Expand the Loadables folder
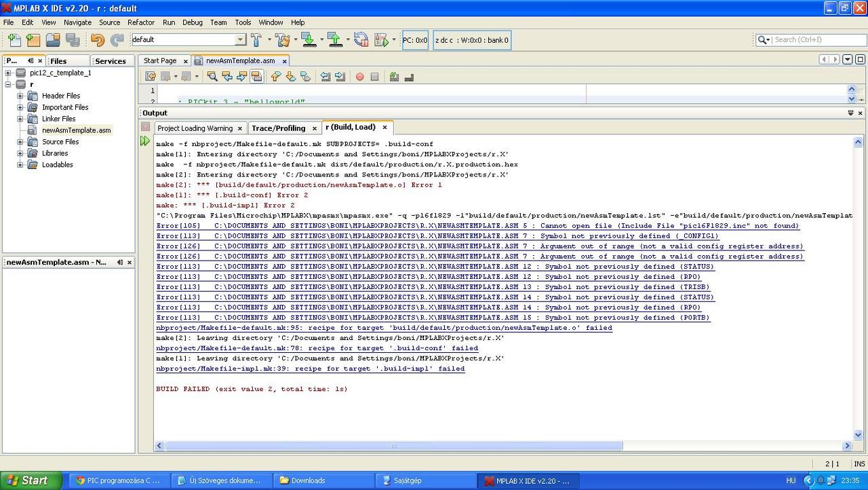The image size is (868, 490). point(20,165)
